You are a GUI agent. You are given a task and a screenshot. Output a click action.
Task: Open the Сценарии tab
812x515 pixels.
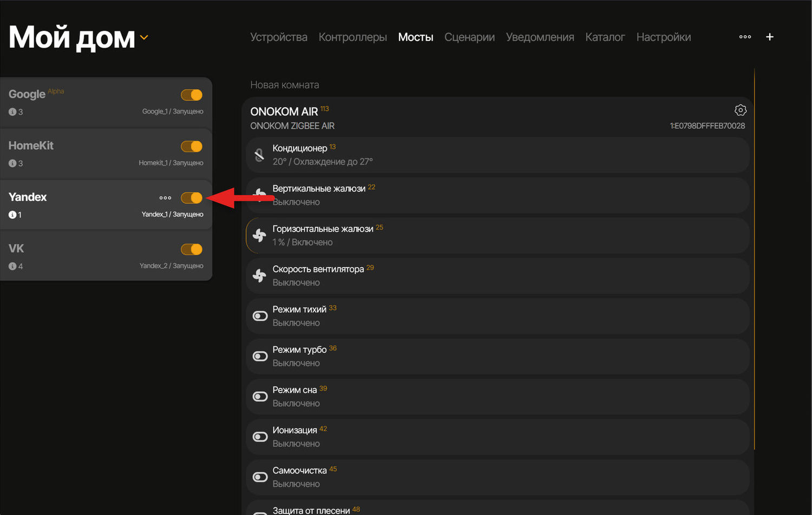pos(469,37)
